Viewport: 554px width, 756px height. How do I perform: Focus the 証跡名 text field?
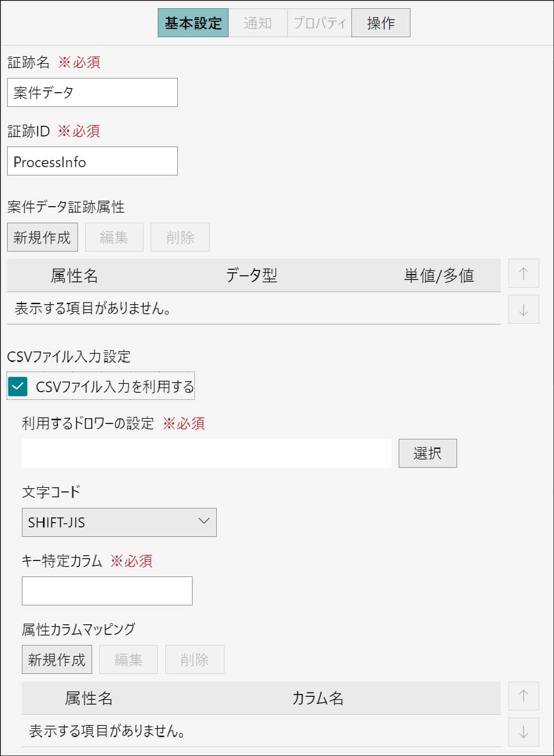[92, 92]
